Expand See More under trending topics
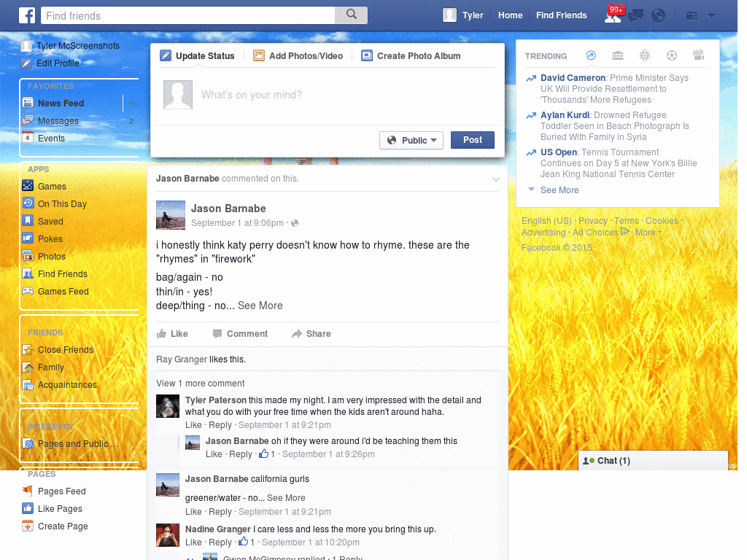Screen dimensions: 747x560 pyautogui.click(x=560, y=190)
